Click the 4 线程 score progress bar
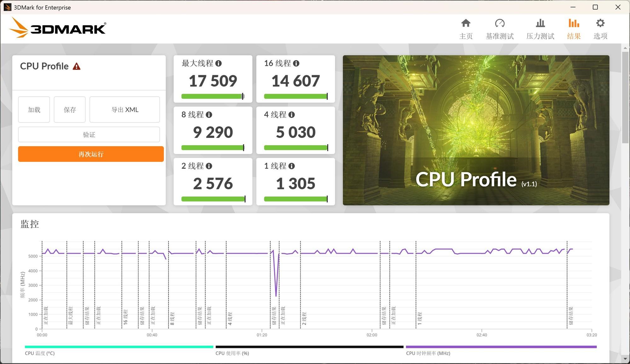The width and height of the screenshot is (630, 364). [296, 148]
